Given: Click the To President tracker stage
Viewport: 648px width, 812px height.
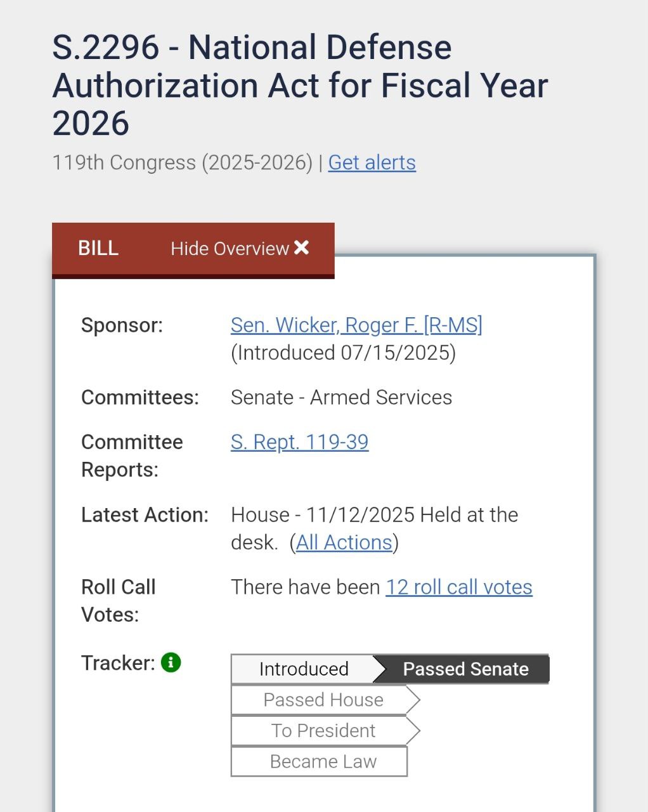Looking at the screenshot, I should coord(323,731).
